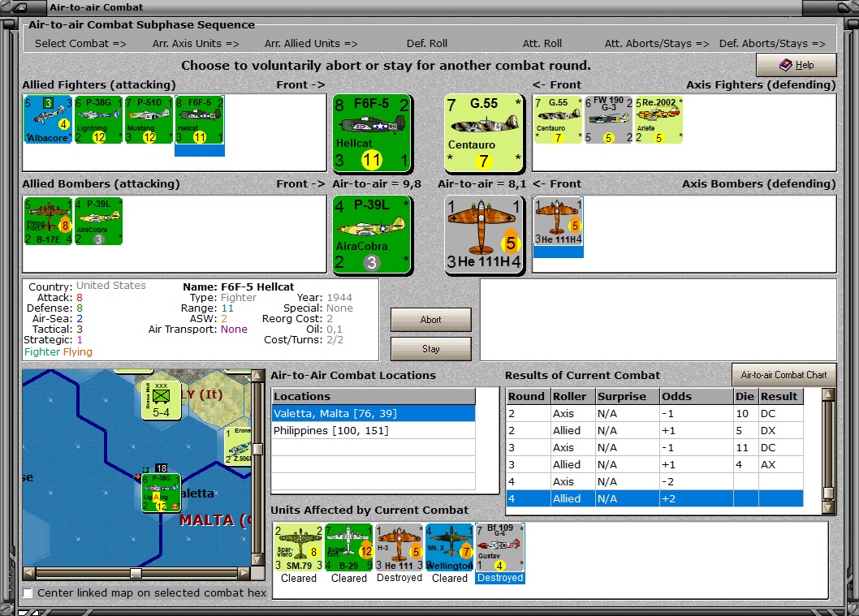The height and width of the screenshot is (616, 859).
Task: Click the Def. Aborts/Stays subphase label
Action: [772, 43]
